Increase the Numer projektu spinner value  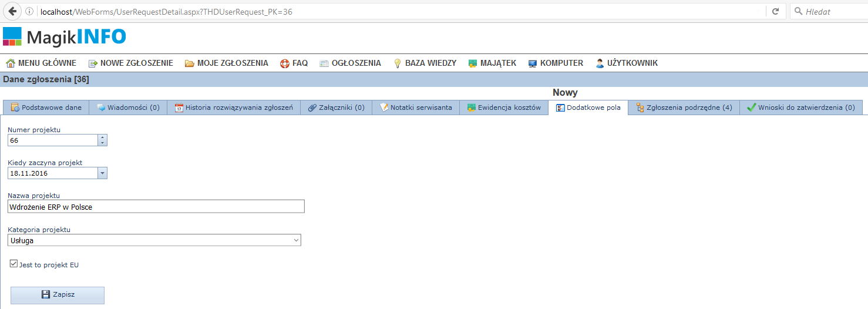click(x=102, y=137)
